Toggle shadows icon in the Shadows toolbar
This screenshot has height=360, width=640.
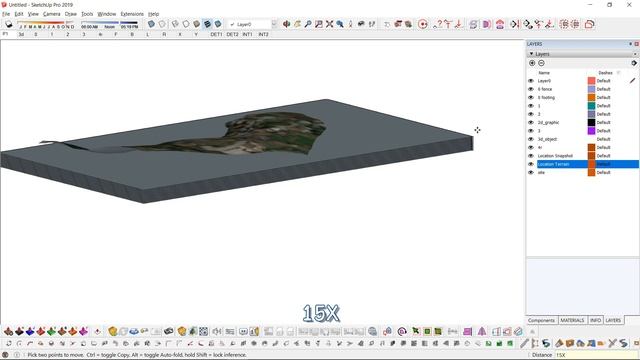point(8,24)
